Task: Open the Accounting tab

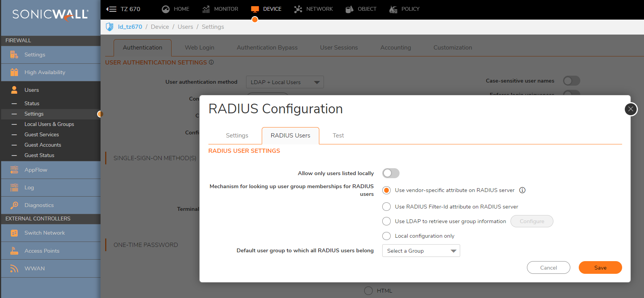Action: 396,48
